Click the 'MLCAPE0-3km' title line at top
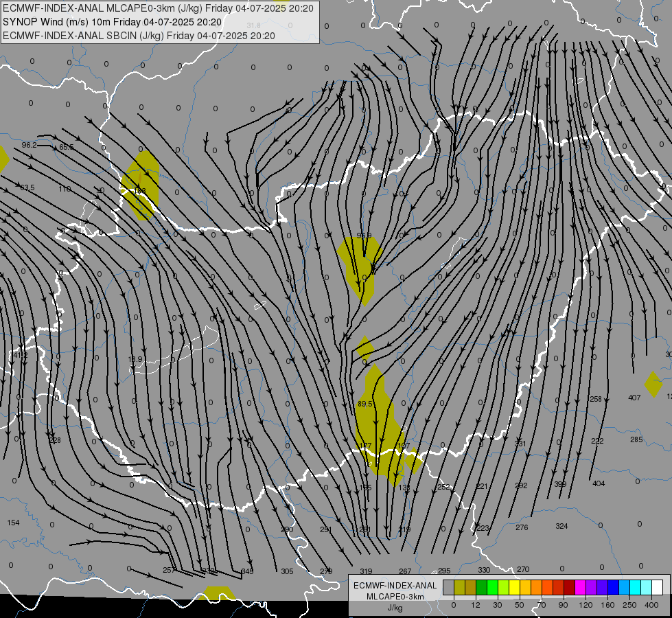Viewport: 672px width, 618px height. (x=158, y=8)
